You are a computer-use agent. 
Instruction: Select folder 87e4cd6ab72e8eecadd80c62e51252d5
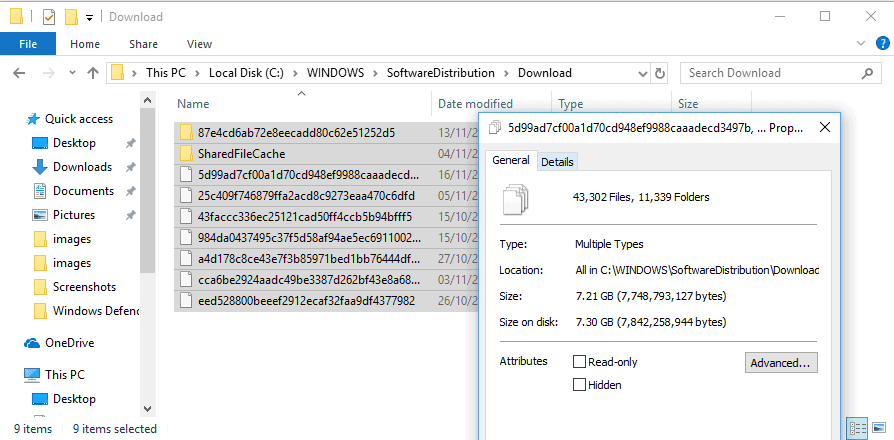click(x=296, y=133)
